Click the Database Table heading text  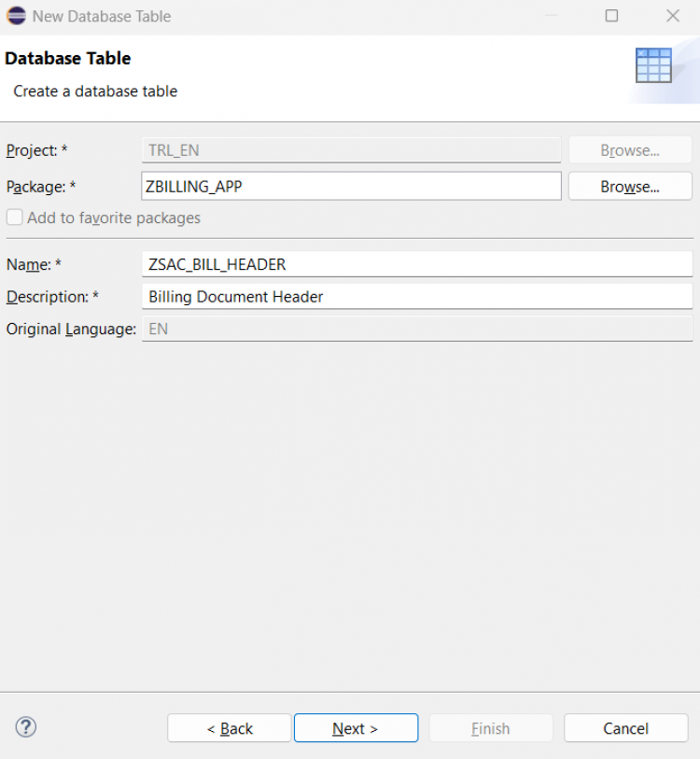[68, 59]
